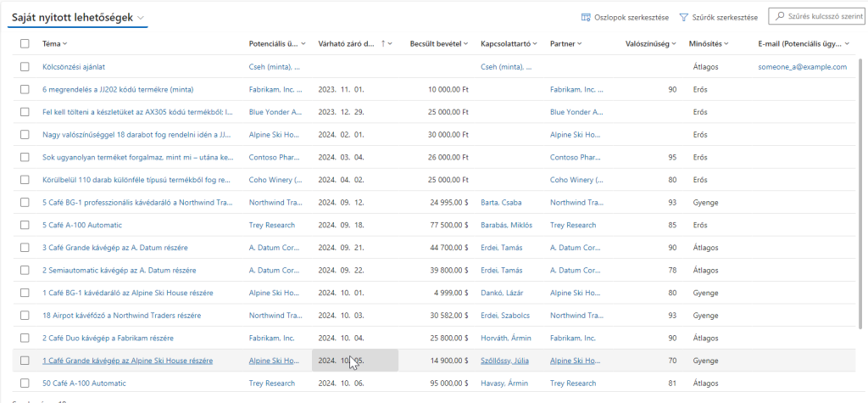Click the ascending sort arrow on Várható záró column
Viewport: 868px width, 403px height.
383,44
